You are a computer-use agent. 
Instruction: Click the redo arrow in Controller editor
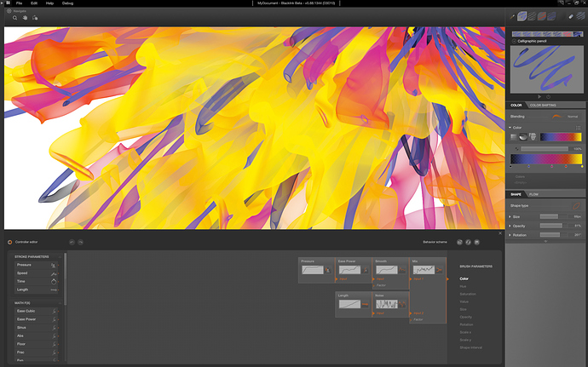(81, 242)
